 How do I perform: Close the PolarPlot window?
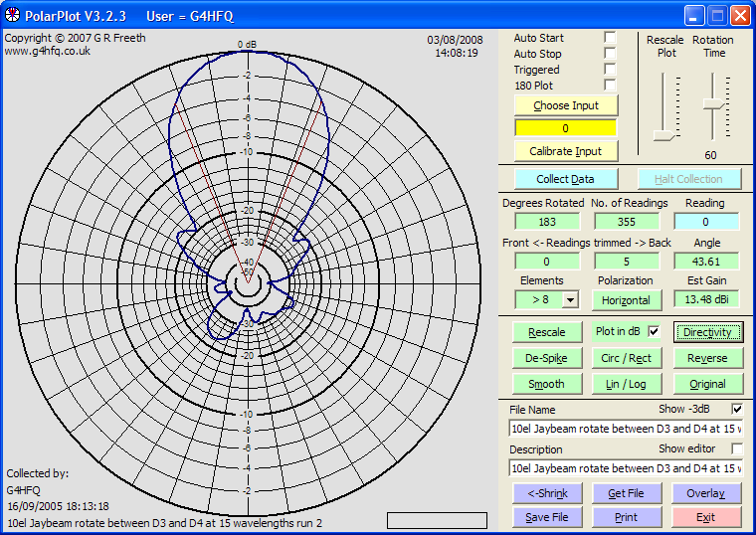(x=740, y=16)
